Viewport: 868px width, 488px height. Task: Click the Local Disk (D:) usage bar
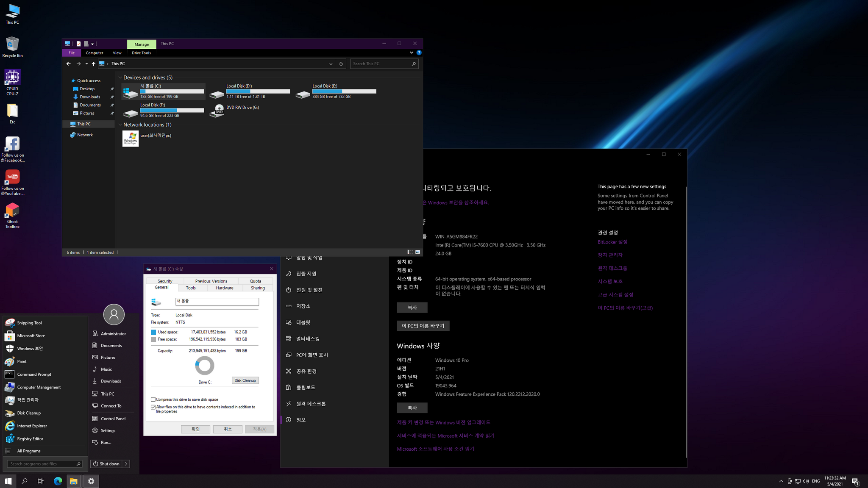(x=258, y=91)
